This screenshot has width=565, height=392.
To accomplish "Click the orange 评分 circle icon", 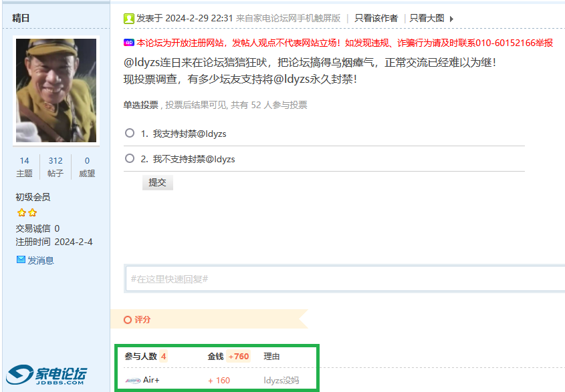I will point(128,320).
